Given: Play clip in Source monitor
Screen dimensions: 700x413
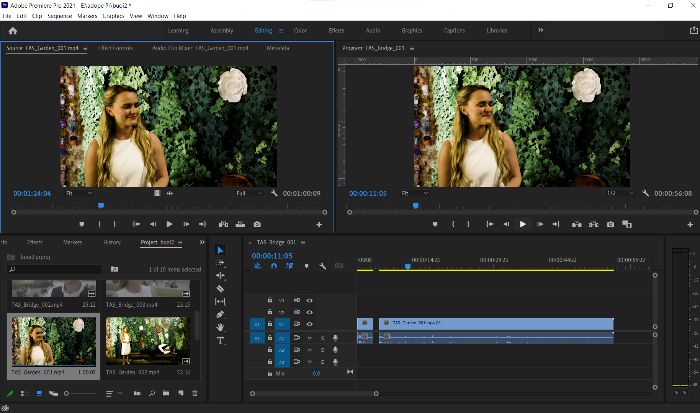Looking at the screenshot, I should [169, 224].
